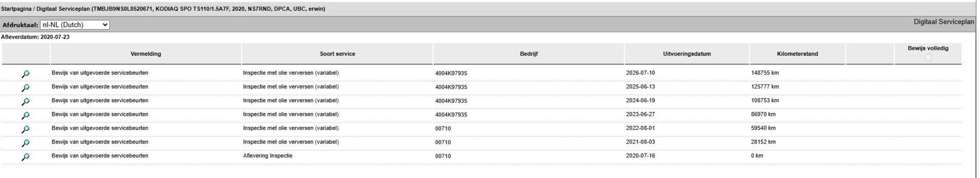The width and height of the screenshot is (980, 178).
Task: Sort by Uitvoeringsdatum column header
Action: coord(687,54)
